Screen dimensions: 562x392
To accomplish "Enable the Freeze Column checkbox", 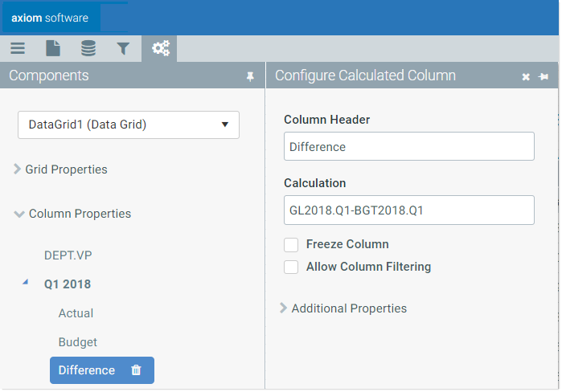I will [x=291, y=245].
